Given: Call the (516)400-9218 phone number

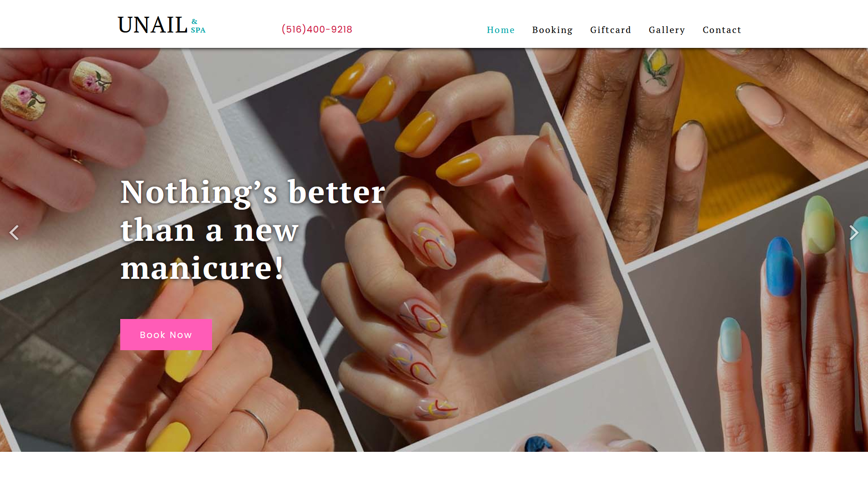Looking at the screenshot, I should 317,29.
